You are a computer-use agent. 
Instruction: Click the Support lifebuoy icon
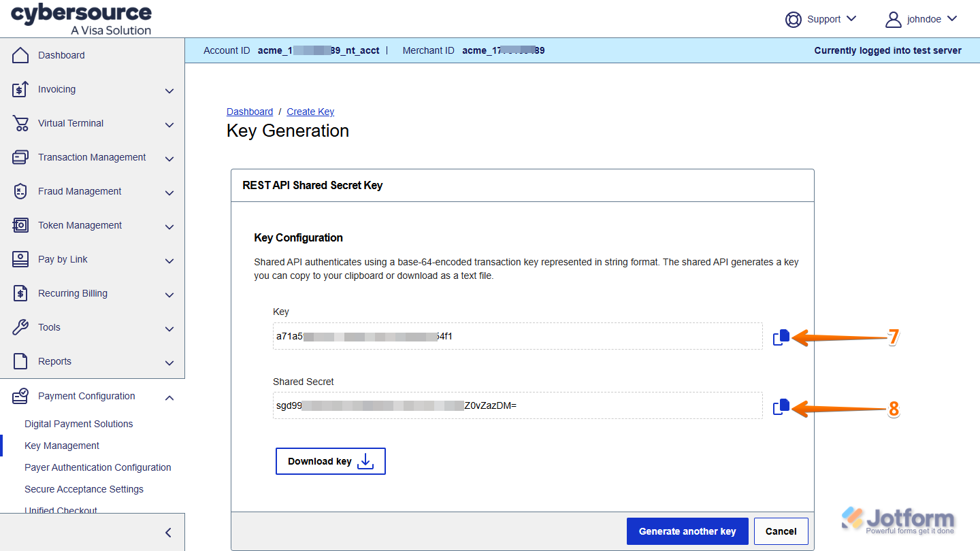tap(793, 19)
